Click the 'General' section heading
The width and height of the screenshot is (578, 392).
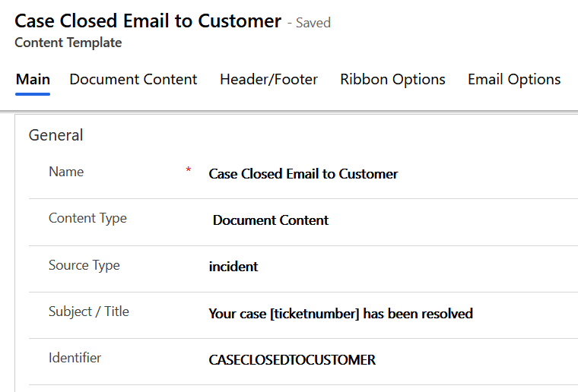point(56,135)
